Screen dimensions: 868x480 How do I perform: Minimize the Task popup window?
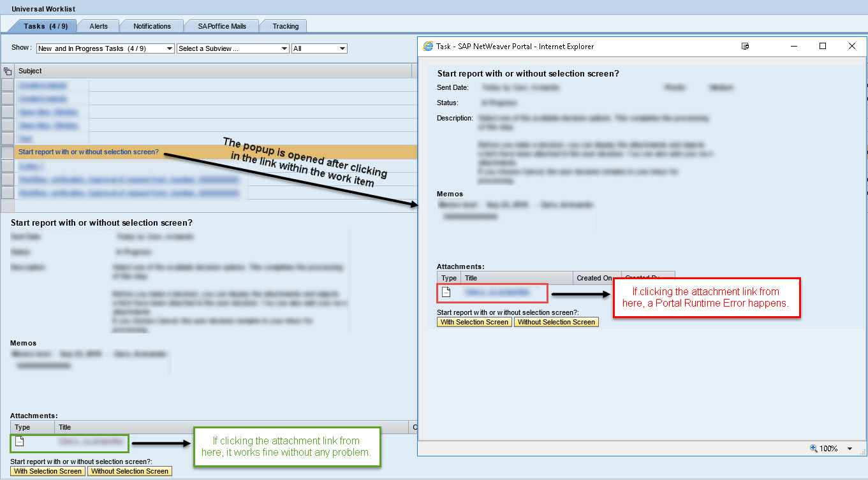pyautogui.click(x=794, y=47)
